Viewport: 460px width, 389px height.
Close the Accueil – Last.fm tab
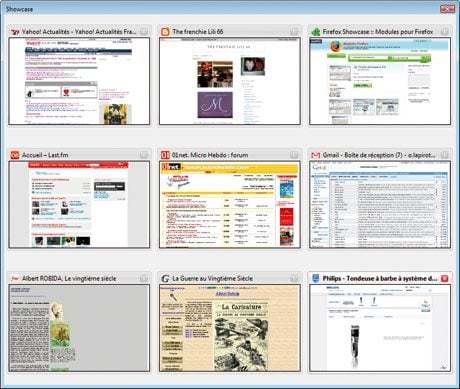[x=144, y=155]
